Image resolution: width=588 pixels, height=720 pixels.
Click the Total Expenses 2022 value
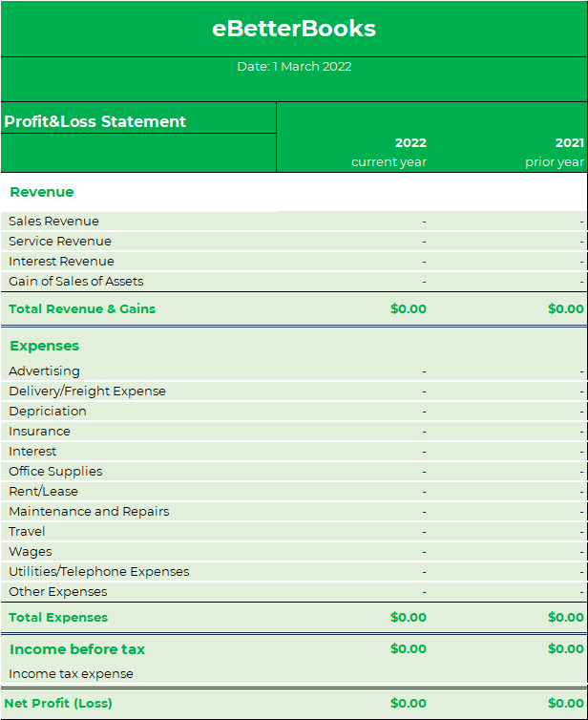click(408, 618)
